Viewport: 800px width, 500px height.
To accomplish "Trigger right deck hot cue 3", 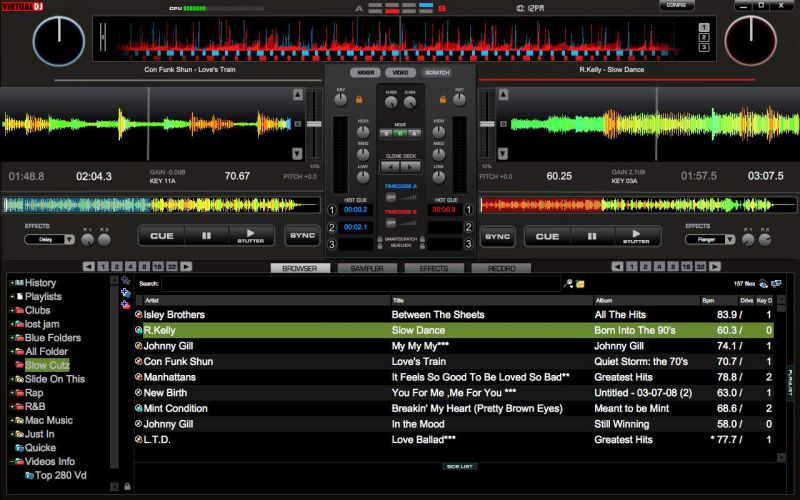I will [x=468, y=244].
